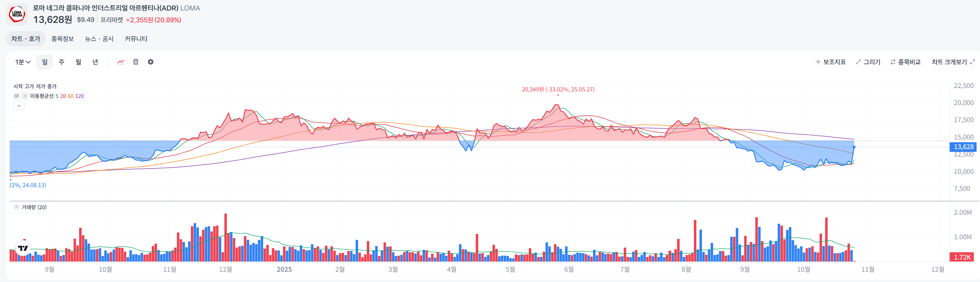
Task: Click the TradingView logo on the chart
Action: 23,248
